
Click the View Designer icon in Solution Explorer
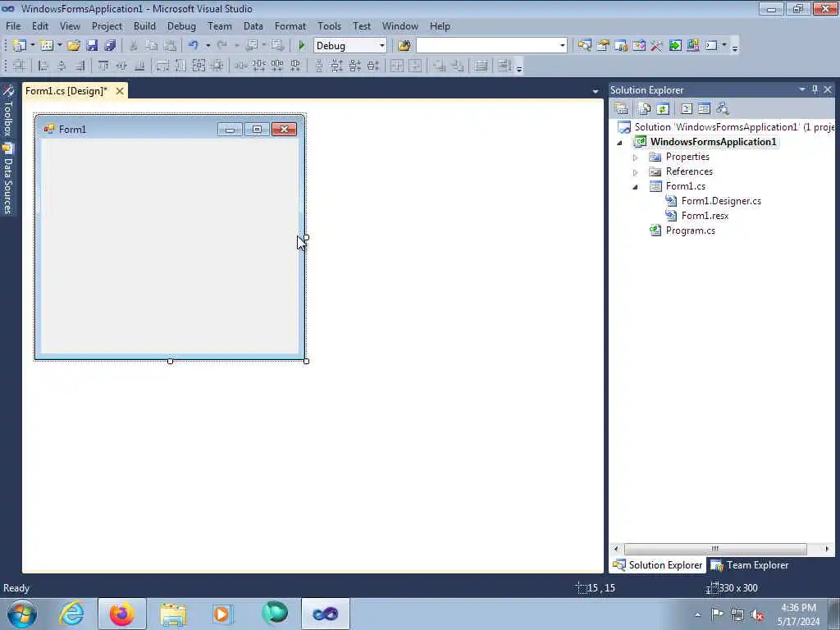pyautogui.click(x=705, y=109)
